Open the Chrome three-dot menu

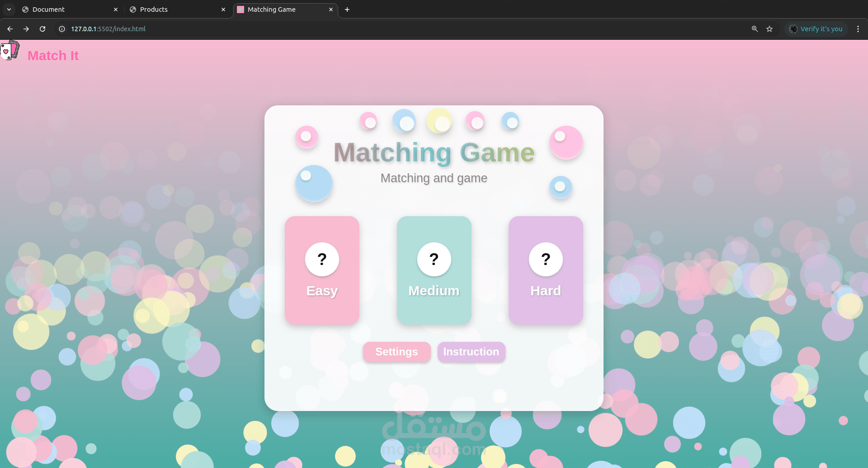(858, 29)
